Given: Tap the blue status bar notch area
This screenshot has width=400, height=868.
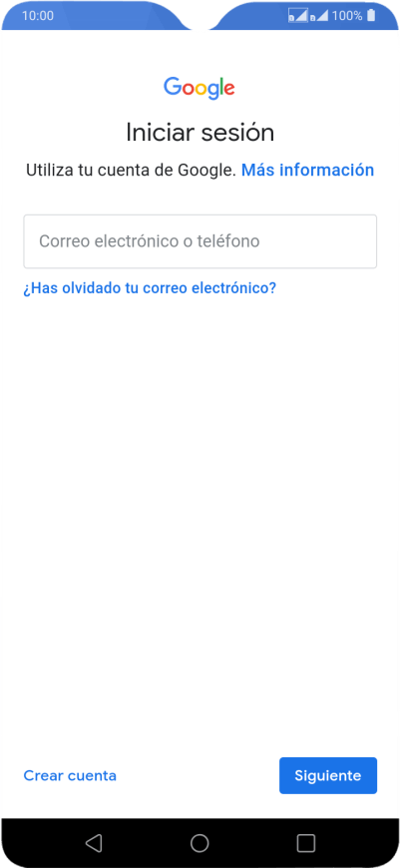Looking at the screenshot, I should (x=200, y=17).
